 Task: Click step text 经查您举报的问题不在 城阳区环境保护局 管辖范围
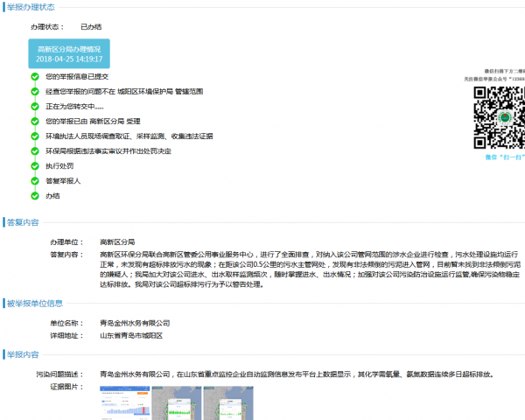(x=124, y=91)
